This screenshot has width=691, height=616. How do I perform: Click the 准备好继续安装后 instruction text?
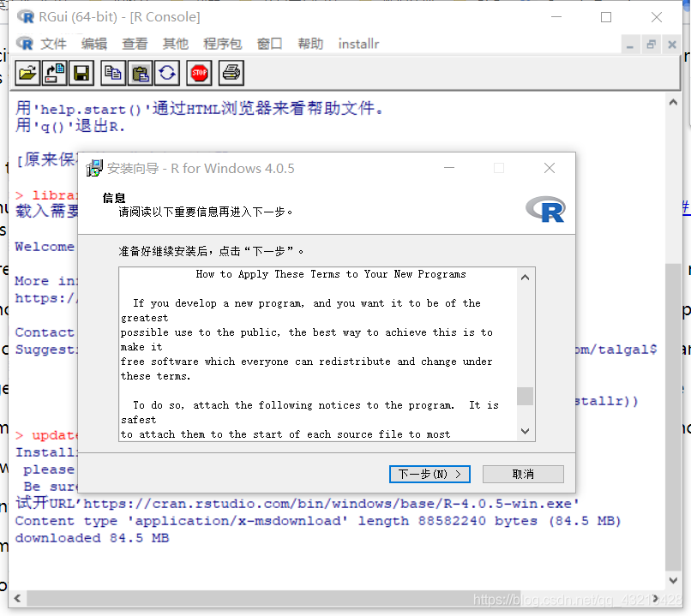coord(211,251)
